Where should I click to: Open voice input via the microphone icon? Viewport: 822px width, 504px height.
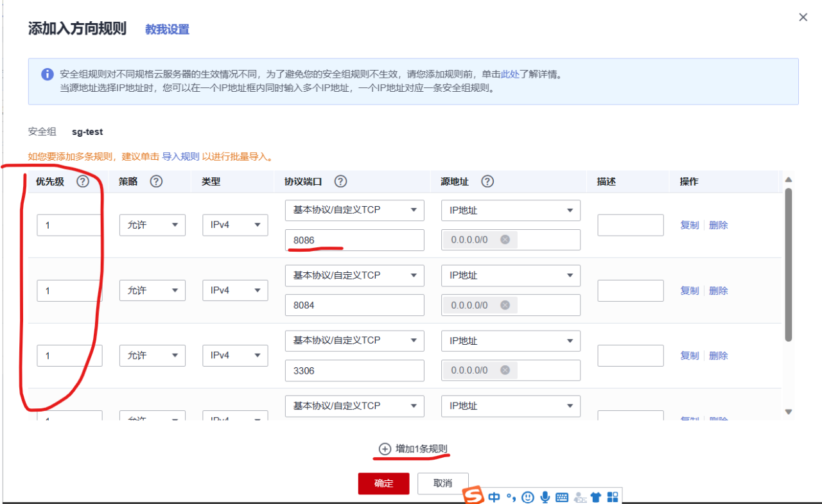point(545,497)
